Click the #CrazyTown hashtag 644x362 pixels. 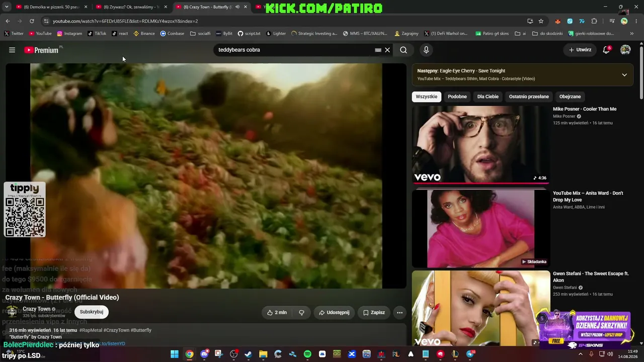[x=116, y=330]
